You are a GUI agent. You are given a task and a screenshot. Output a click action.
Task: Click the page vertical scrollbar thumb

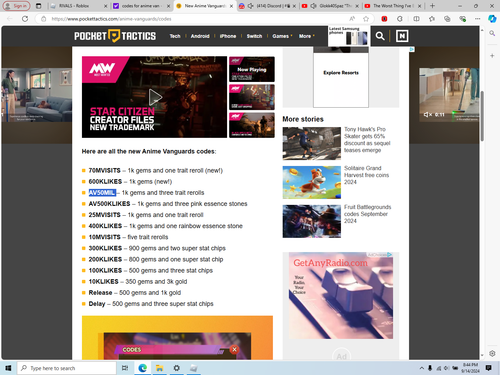click(482, 115)
